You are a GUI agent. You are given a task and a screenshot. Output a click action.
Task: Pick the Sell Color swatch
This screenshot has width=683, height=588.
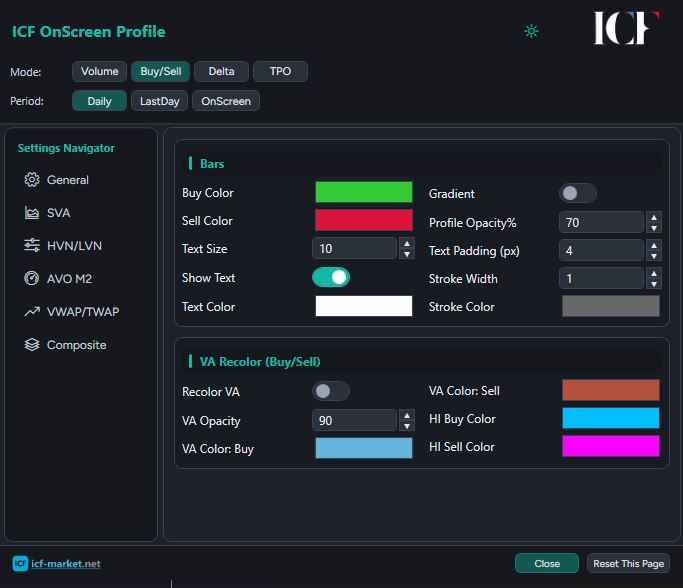pos(364,220)
